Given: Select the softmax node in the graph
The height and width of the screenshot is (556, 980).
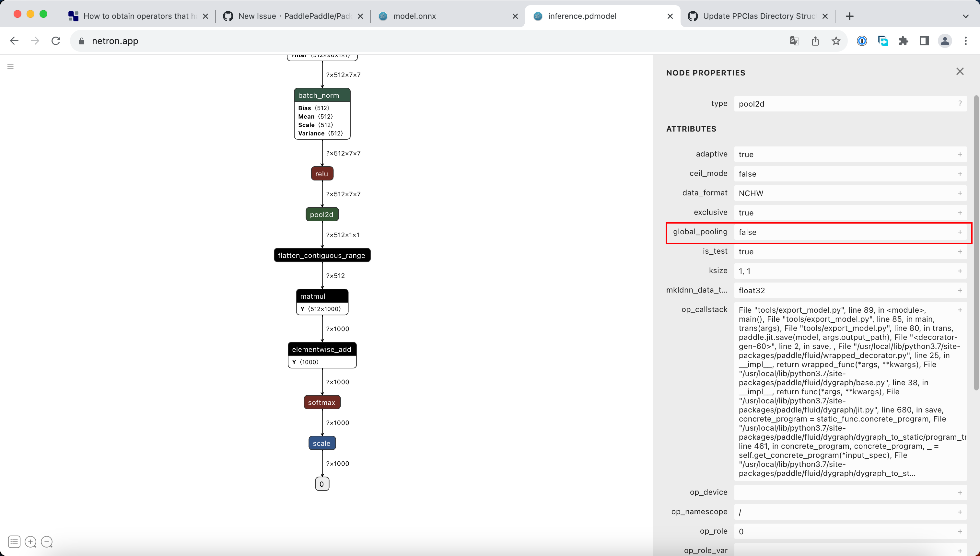Looking at the screenshot, I should pos(322,402).
